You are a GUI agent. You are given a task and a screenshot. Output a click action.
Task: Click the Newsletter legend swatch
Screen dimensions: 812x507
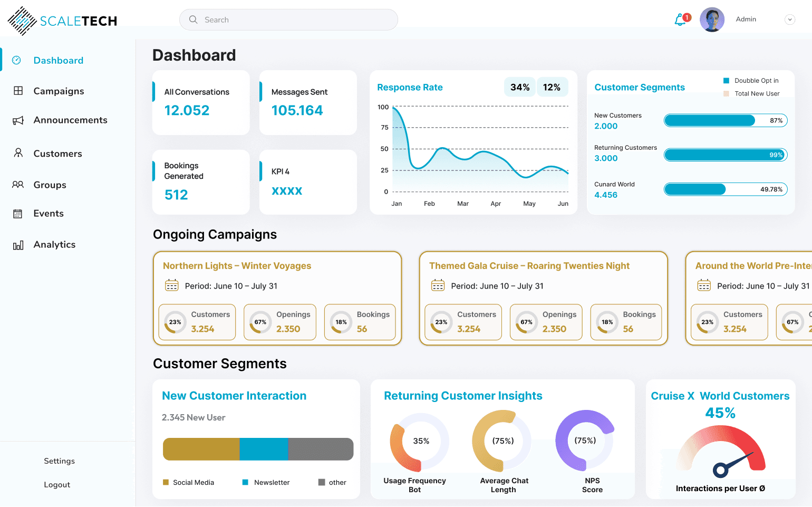[x=245, y=482]
